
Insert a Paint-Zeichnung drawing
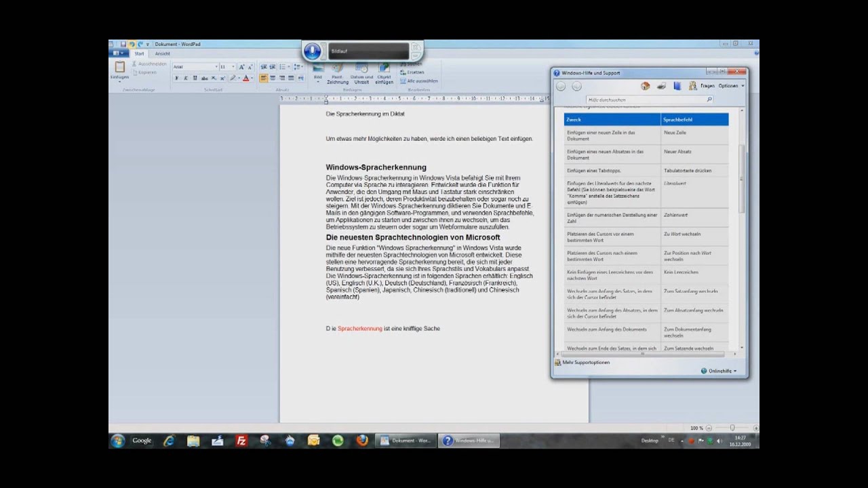coord(337,72)
